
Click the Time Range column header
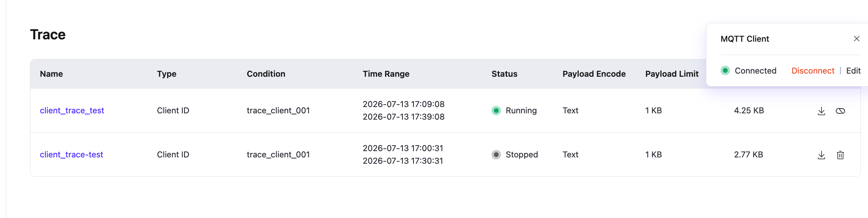[386, 74]
